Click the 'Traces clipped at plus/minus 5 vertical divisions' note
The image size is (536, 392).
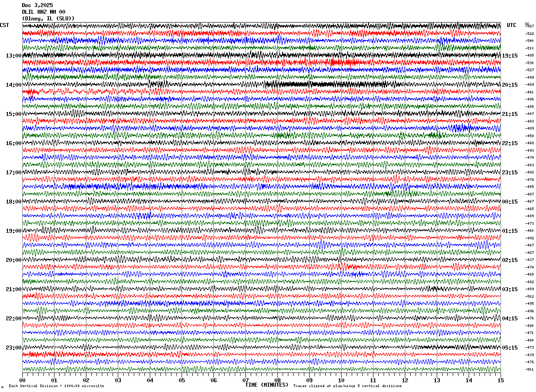[x=347, y=386]
